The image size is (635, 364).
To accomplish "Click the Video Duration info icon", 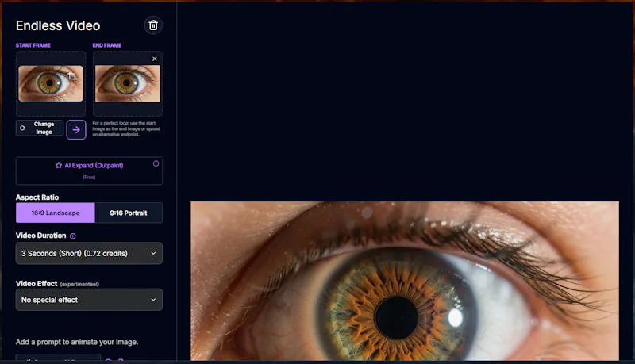I will click(72, 236).
